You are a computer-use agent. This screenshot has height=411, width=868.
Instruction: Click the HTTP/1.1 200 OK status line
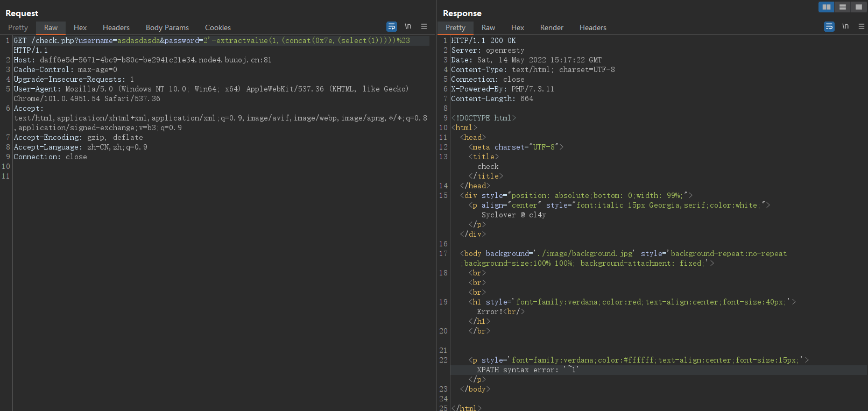pyautogui.click(x=483, y=40)
